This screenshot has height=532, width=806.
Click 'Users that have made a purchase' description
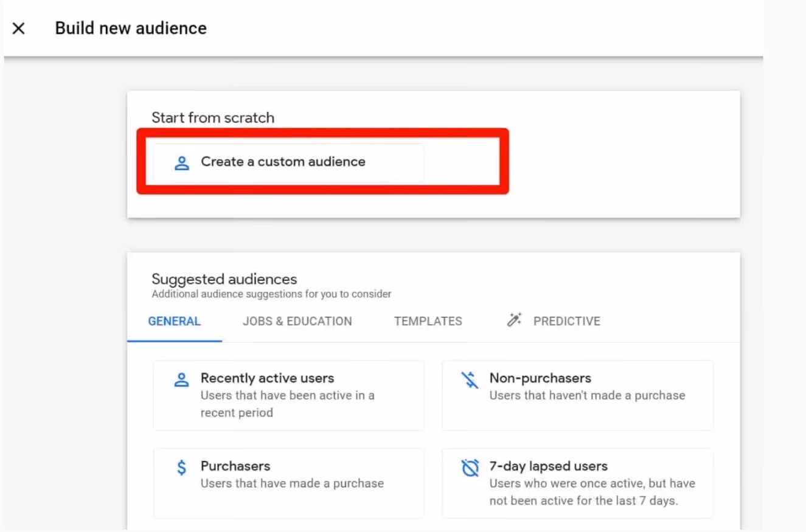coord(292,483)
